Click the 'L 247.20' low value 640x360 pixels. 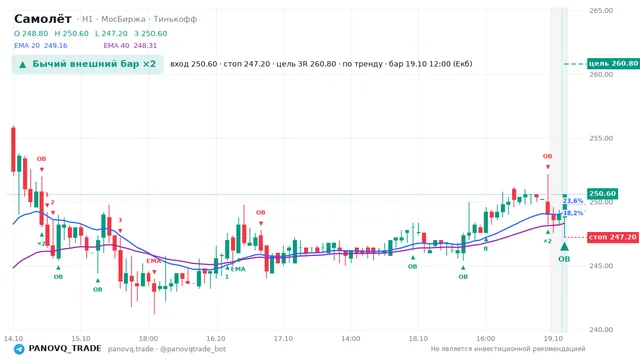tap(111, 33)
